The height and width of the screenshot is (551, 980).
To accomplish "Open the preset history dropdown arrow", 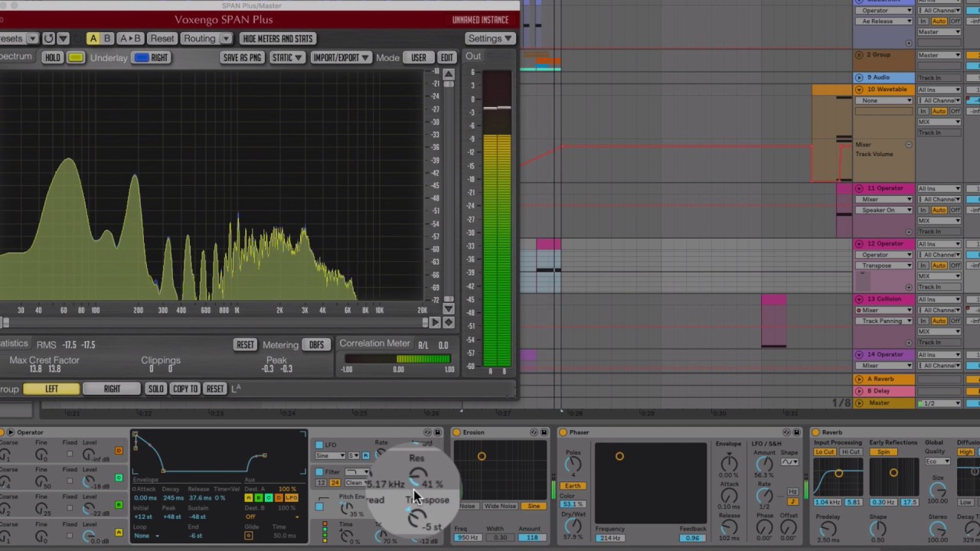I will coord(63,38).
